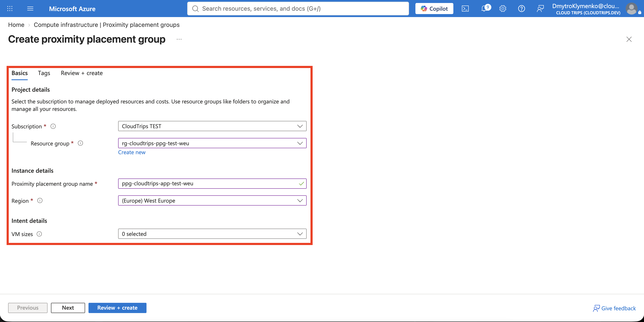644x322 pixels.
Task: Open the help question mark menu
Action: (522, 9)
